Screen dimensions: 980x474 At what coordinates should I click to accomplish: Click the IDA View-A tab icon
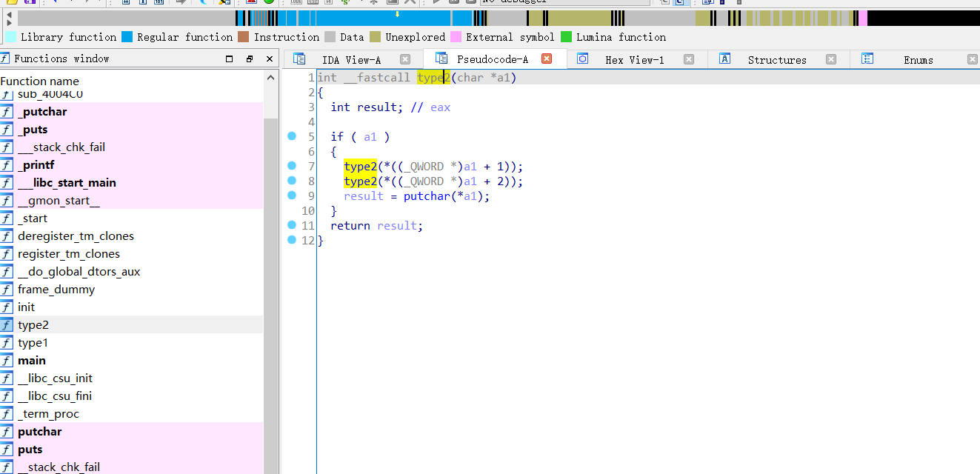pos(299,59)
